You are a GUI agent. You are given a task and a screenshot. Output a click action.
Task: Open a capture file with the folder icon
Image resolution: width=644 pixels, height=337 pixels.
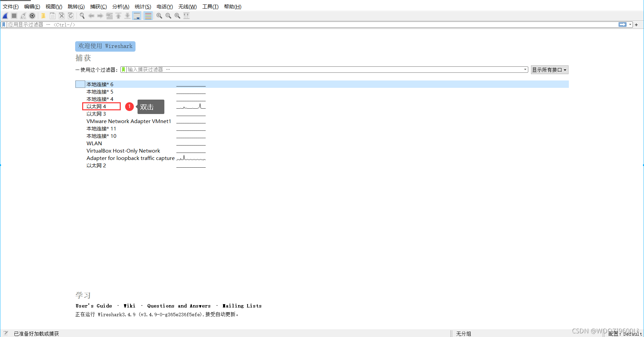43,16
